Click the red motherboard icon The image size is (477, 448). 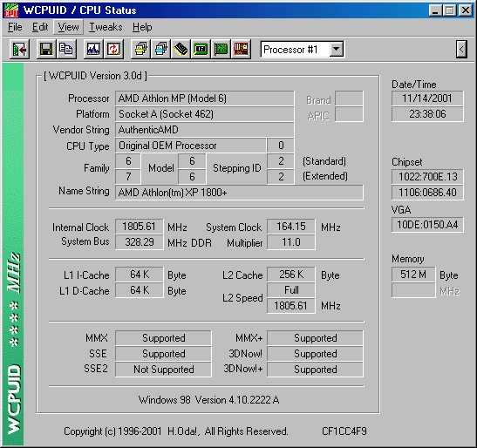coord(241,49)
